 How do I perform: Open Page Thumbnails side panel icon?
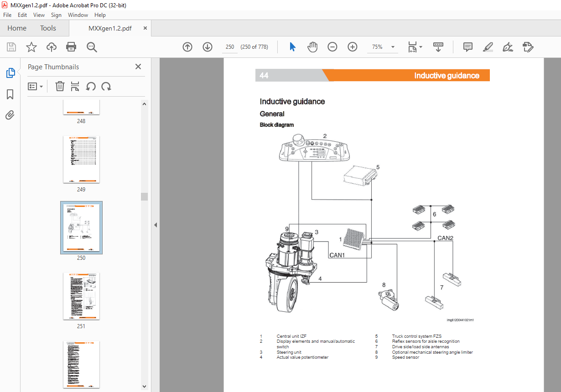tap(10, 73)
